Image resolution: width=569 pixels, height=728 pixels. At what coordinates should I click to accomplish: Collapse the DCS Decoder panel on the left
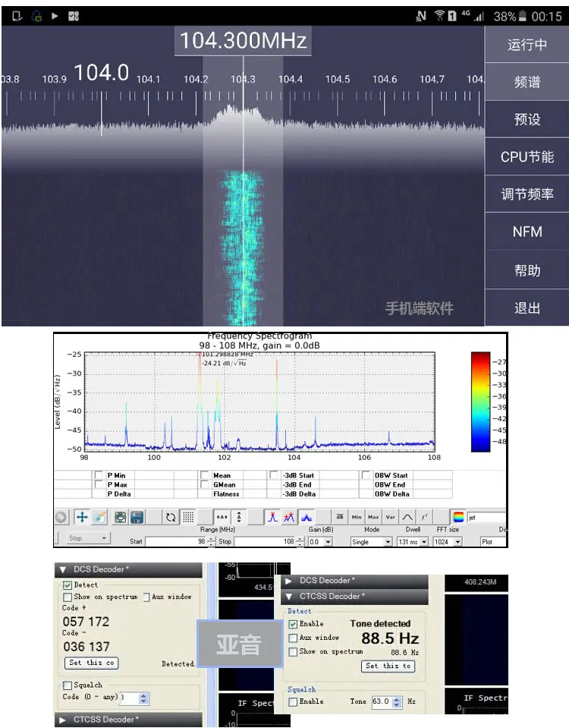tap(128, 569)
